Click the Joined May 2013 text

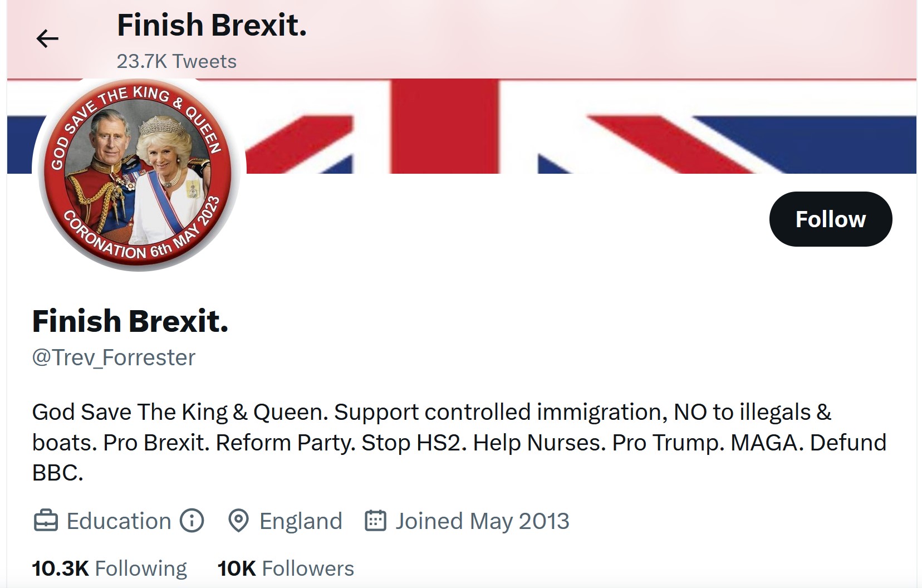482,521
